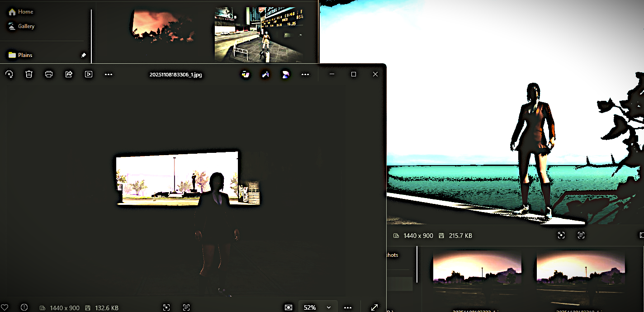The height and width of the screenshot is (312, 644).
Task: Open three-dots menu next to swirl icon
Action: [x=305, y=75]
